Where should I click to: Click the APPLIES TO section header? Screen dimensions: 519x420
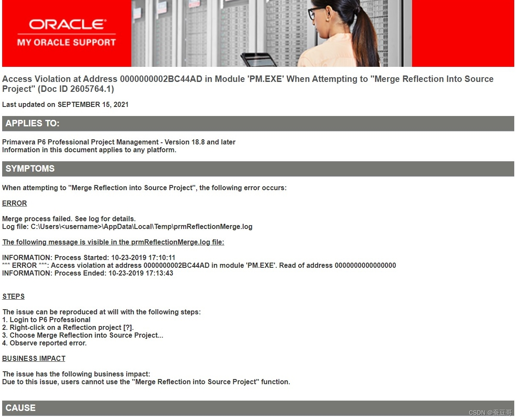(258, 123)
